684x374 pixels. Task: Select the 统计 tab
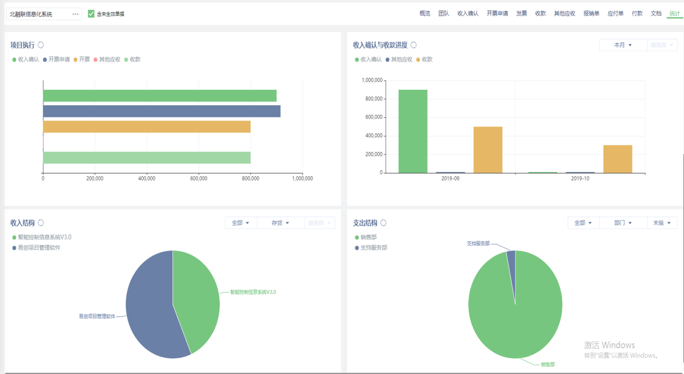[675, 14]
